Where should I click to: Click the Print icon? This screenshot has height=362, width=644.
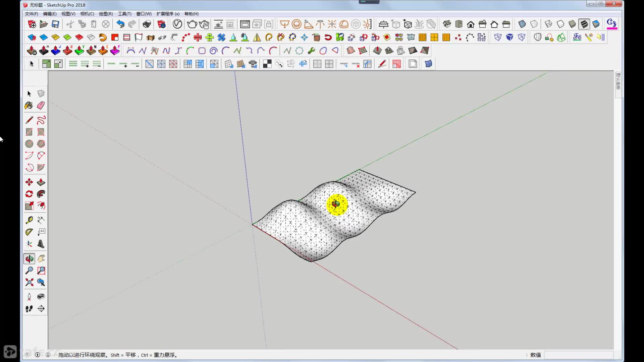(147, 24)
